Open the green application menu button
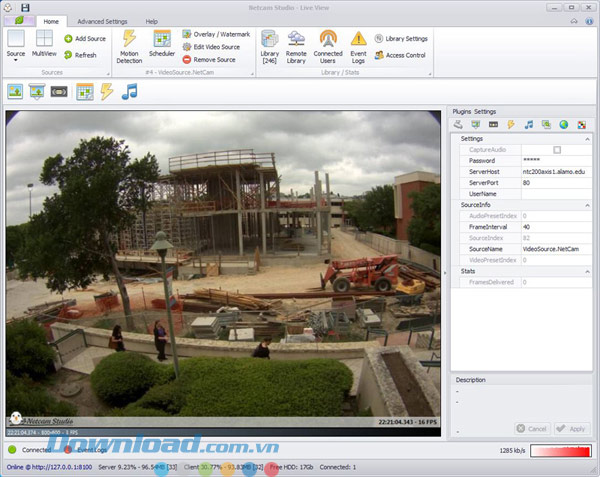Image resolution: width=600 pixels, height=477 pixels. point(20,21)
